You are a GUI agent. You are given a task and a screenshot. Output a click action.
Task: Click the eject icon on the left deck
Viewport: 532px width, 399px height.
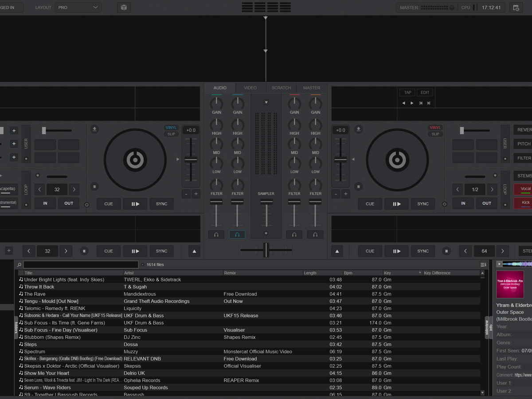coord(94,129)
